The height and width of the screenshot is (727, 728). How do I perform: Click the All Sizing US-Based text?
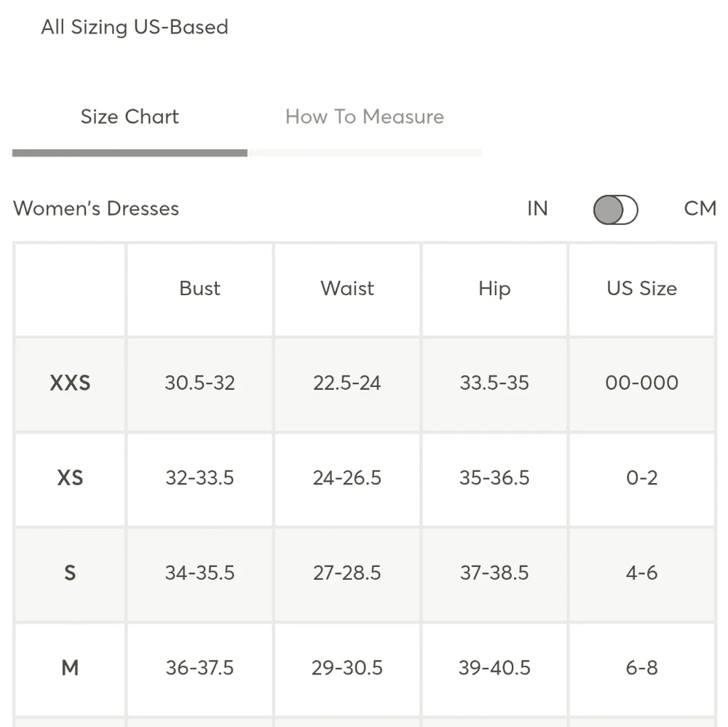pyautogui.click(x=135, y=27)
